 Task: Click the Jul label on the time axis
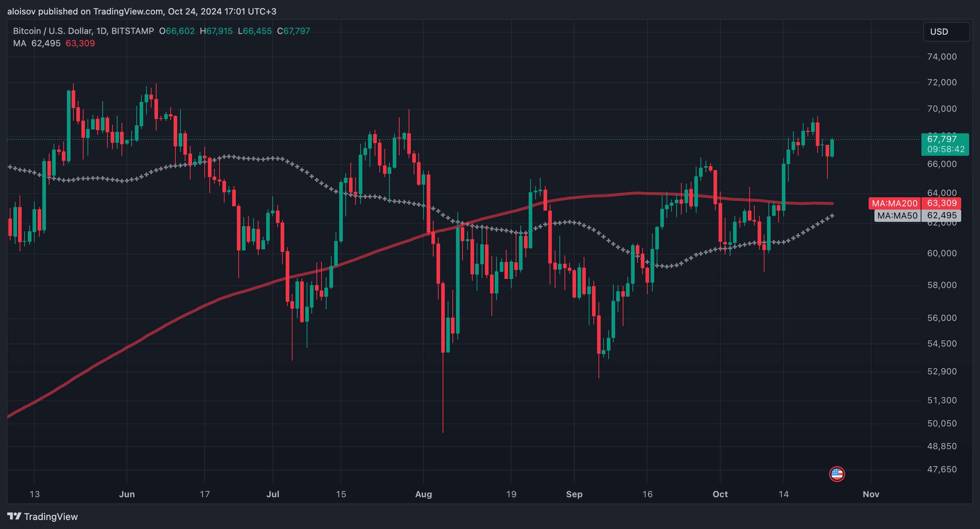273,494
